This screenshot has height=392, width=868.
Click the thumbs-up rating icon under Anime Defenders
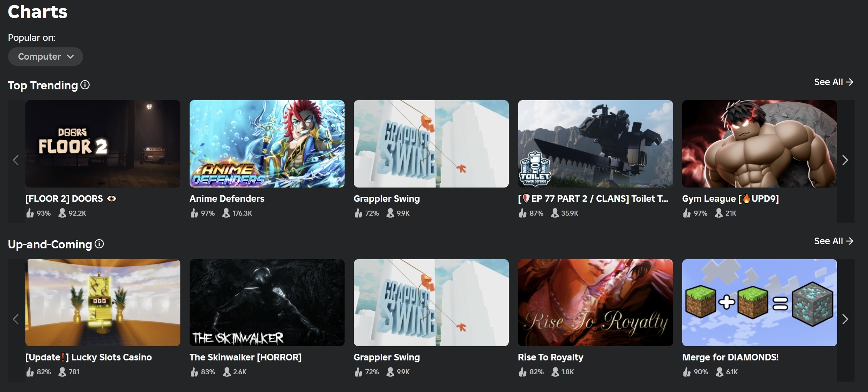(194, 213)
